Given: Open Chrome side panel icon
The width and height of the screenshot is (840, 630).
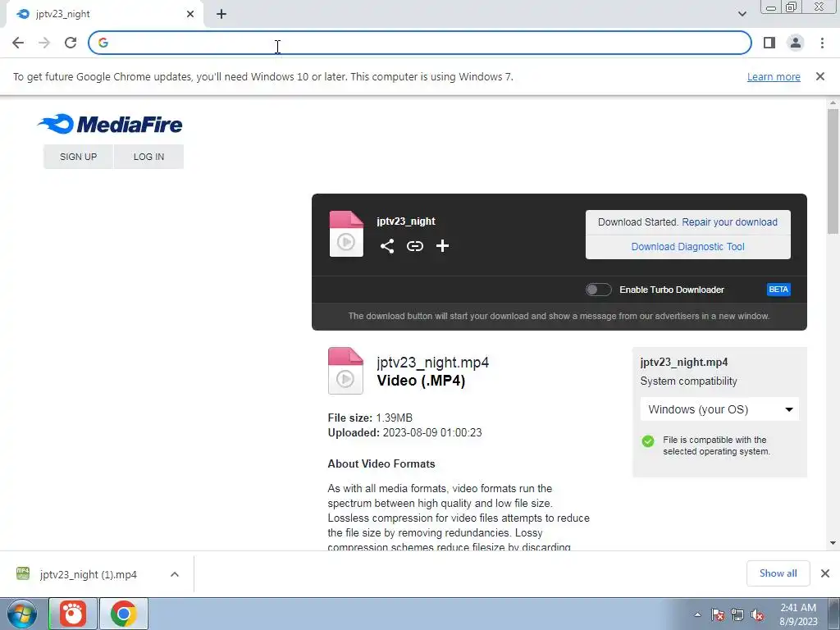Looking at the screenshot, I should 769,43.
